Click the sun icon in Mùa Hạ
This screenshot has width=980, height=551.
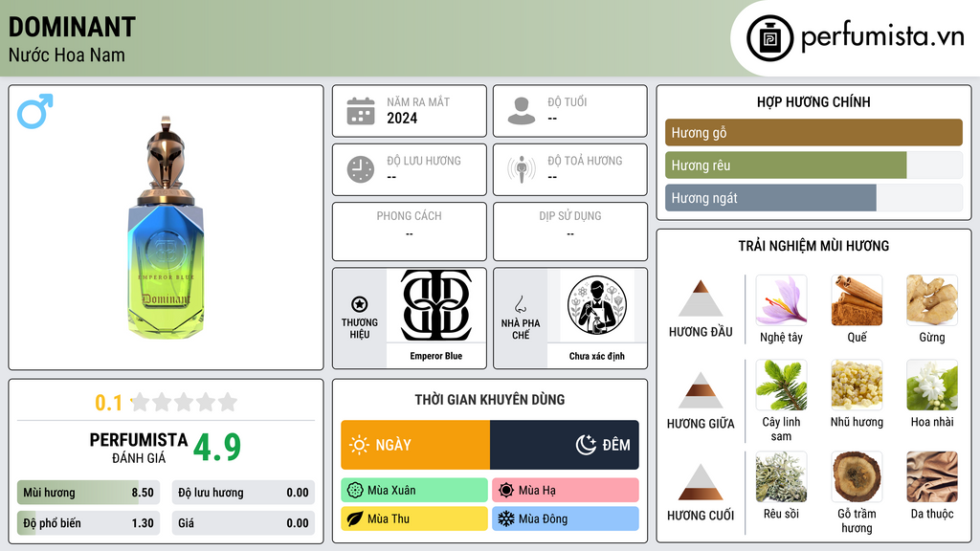tap(506, 491)
